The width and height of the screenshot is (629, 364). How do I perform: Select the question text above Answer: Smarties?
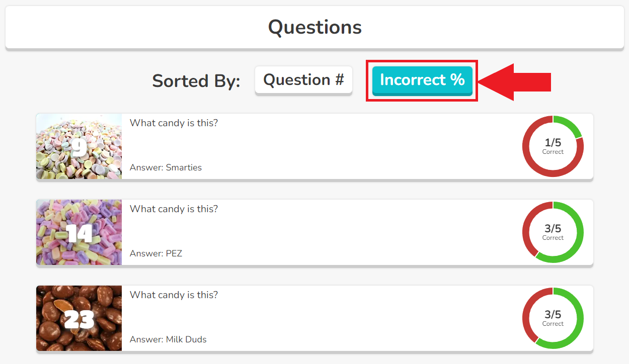pyautogui.click(x=174, y=123)
